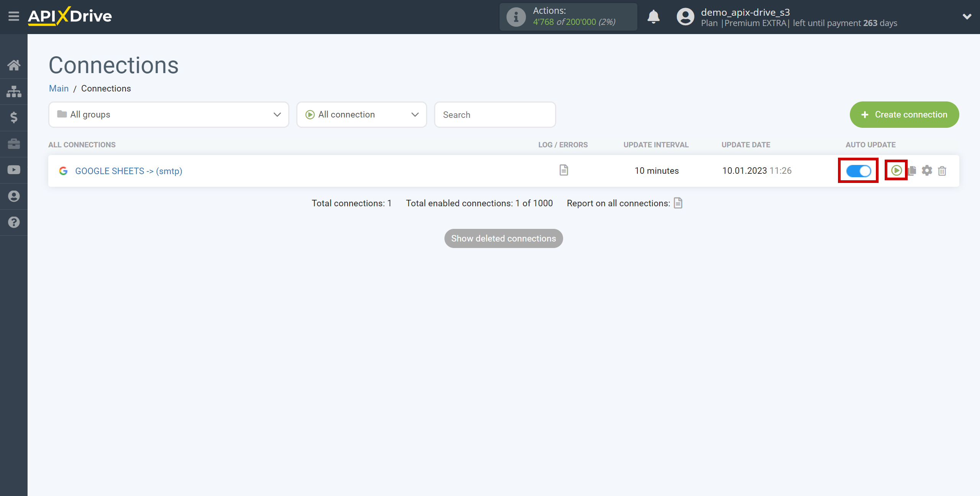Screen dimensions: 980x496
Task: Click the Show deleted connections button
Action: (x=504, y=238)
